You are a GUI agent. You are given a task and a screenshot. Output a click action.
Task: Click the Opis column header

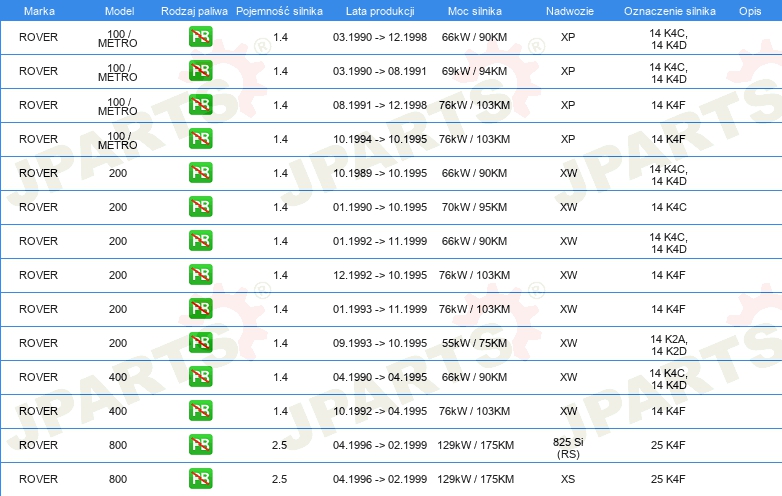pos(750,11)
